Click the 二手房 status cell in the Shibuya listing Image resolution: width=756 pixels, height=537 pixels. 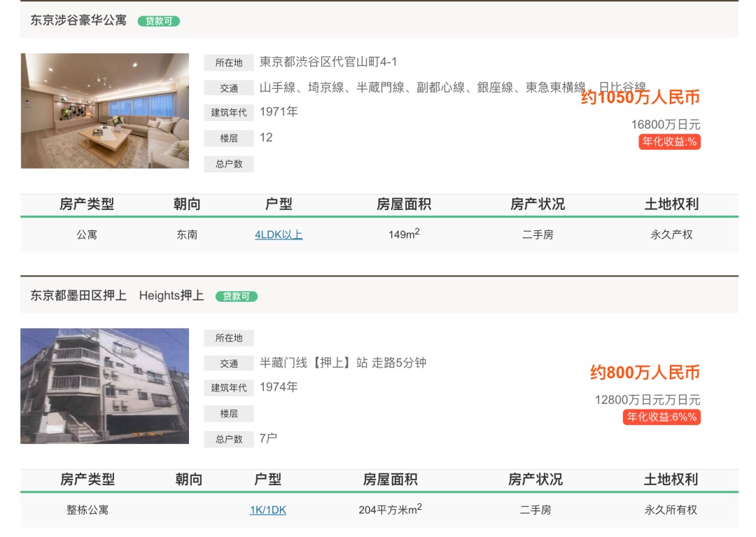point(538,235)
